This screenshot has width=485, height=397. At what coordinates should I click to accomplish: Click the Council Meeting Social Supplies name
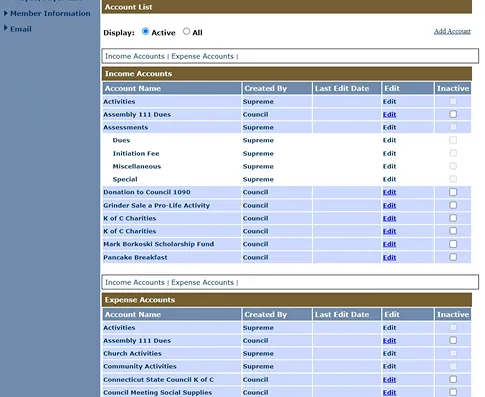158,393
